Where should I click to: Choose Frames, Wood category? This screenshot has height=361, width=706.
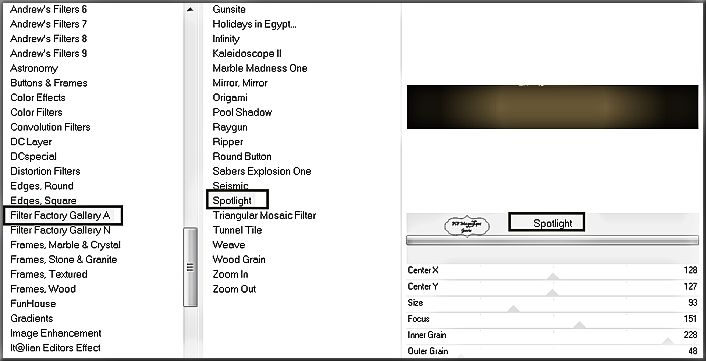tap(43, 289)
